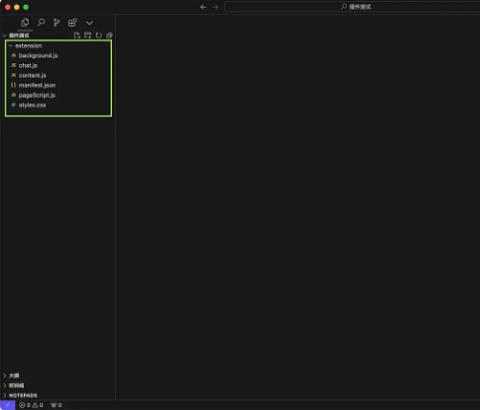
Task: Open the Source Control view icon
Action: click(x=57, y=23)
